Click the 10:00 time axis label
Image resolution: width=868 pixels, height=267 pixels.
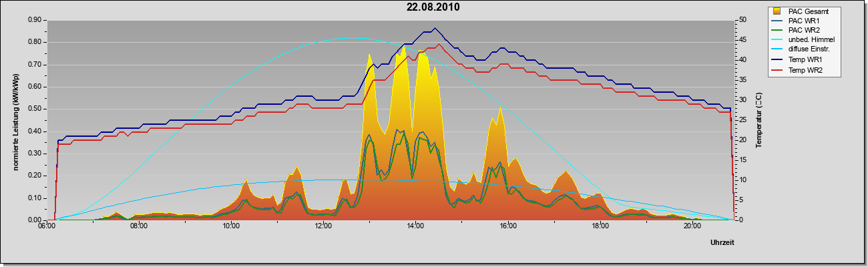231,226
